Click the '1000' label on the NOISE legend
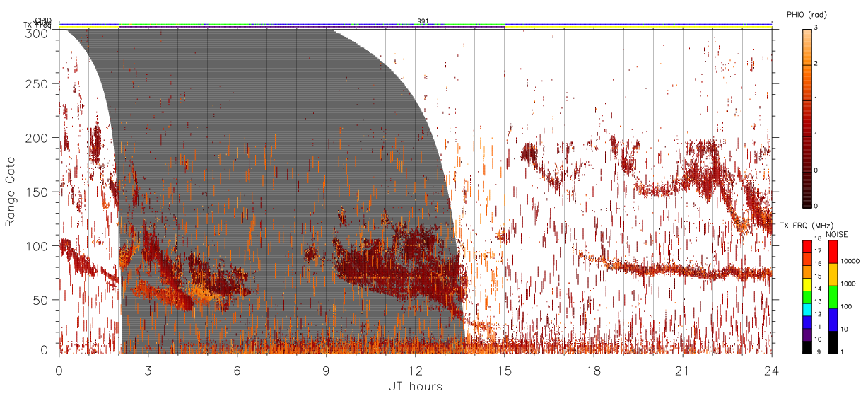Image resolution: width=868 pixels, height=401 pixels. coord(849,284)
